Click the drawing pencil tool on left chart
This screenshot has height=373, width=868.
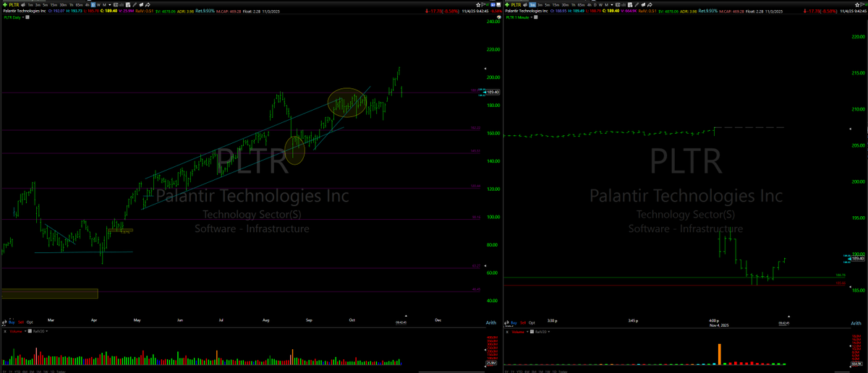coord(135,4)
